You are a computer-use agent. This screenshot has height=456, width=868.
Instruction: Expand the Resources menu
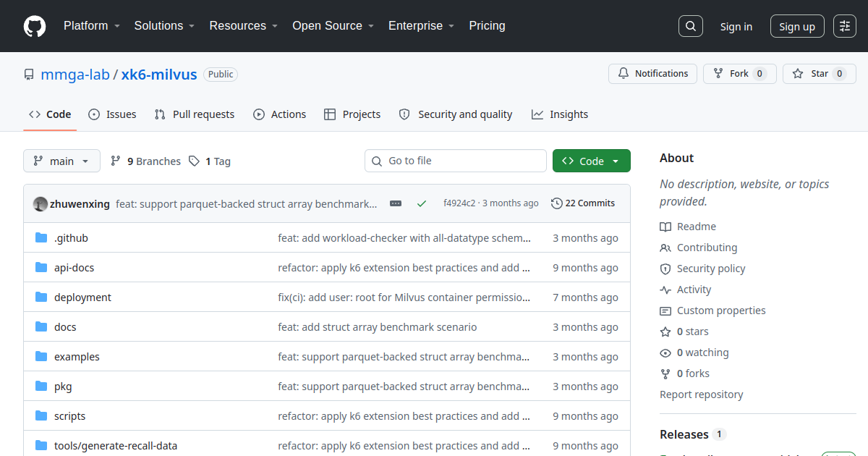[x=244, y=26]
